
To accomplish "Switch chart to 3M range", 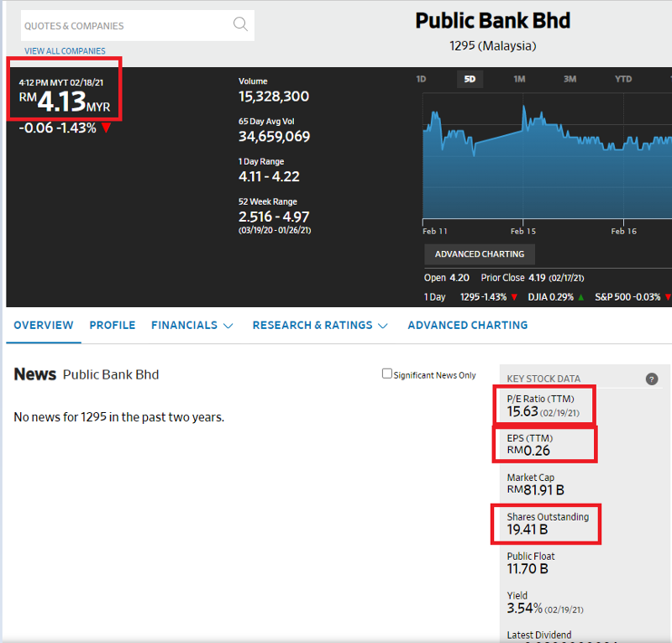I will point(570,79).
